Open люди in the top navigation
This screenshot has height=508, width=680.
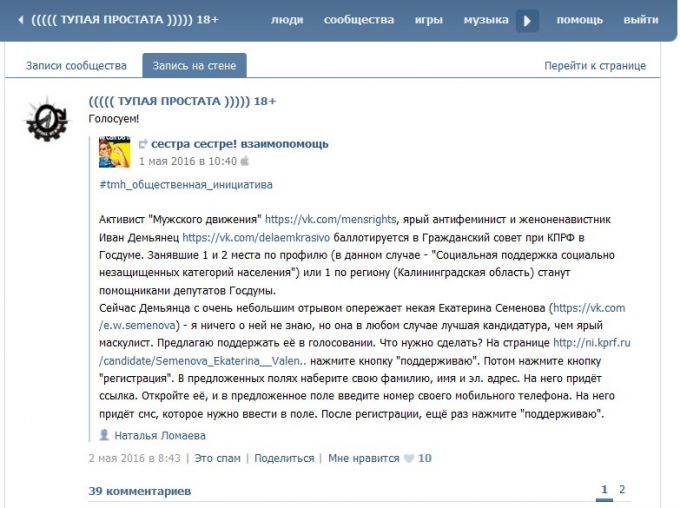pyautogui.click(x=287, y=20)
